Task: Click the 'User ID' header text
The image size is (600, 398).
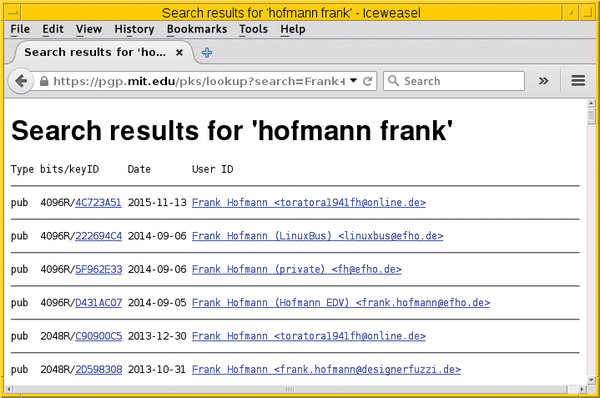Action: tap(212, 169)
